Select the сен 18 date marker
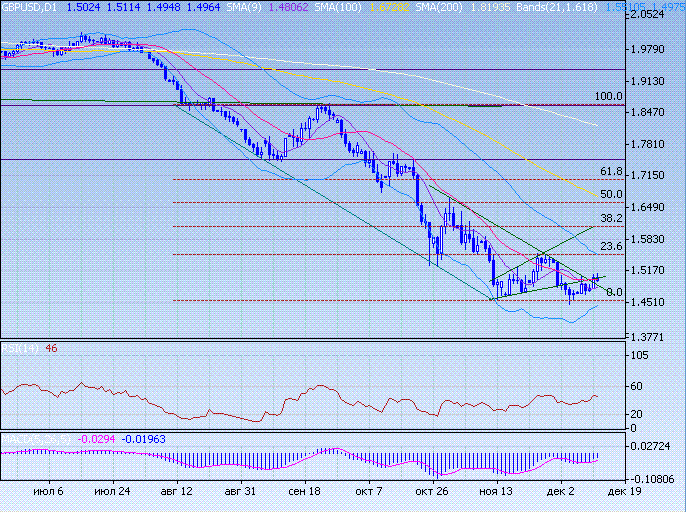Screen dimensions: 686x512 [304, 492]
